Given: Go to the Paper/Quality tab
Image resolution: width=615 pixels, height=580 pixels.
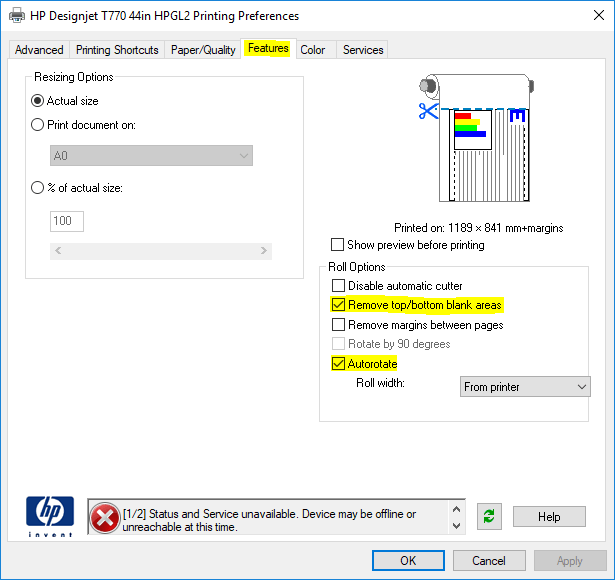Looking at the screenshot, I should pos(203,50).
